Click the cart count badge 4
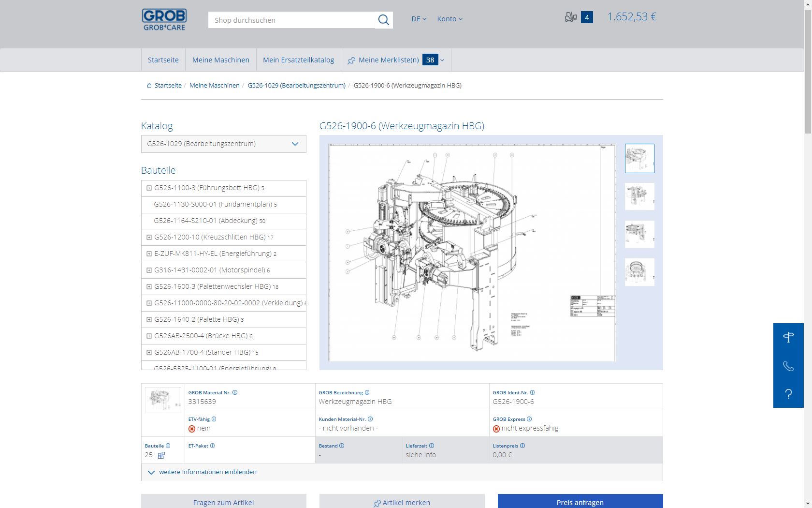The image size is (812, 508). (587, 17)
